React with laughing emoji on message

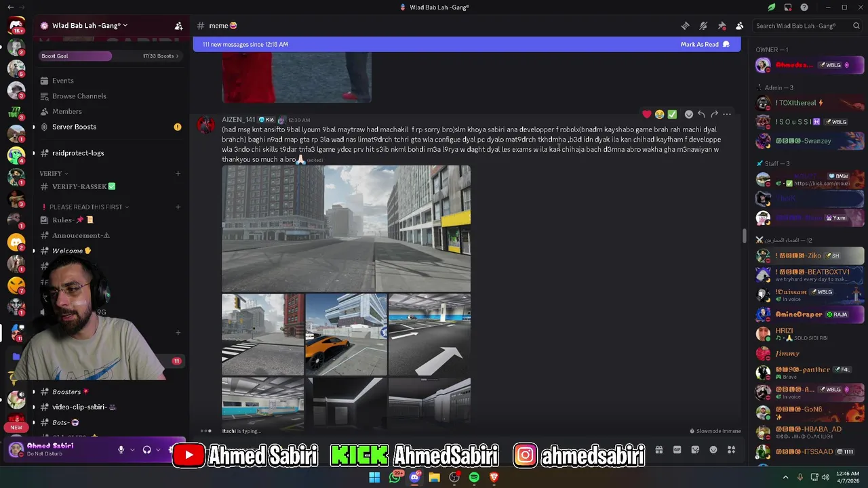(x=659, y=114)
